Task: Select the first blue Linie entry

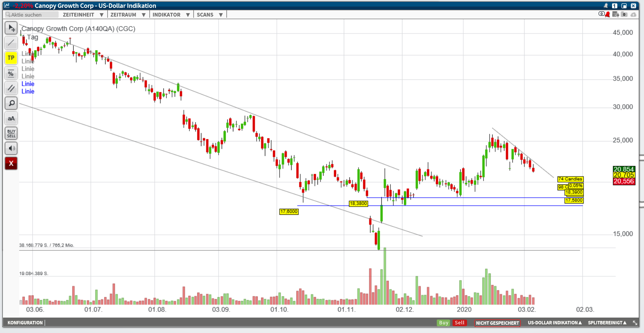Action: click(x=28, y=84)
